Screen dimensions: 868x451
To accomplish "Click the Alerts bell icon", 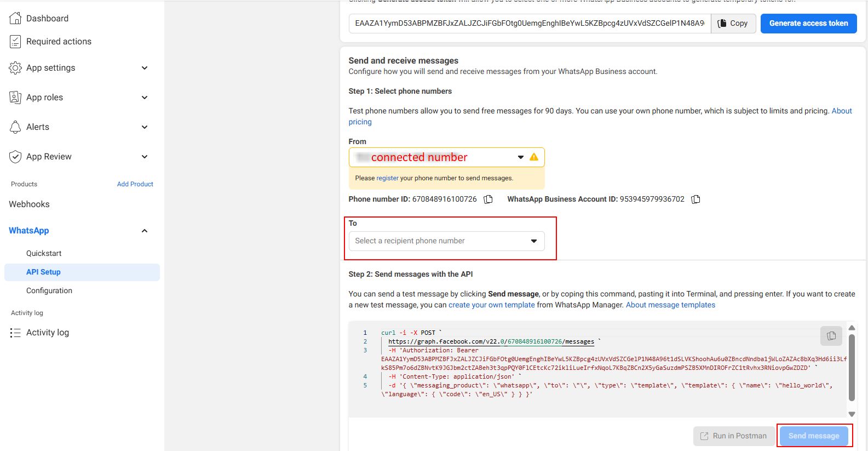I will 15,127.
